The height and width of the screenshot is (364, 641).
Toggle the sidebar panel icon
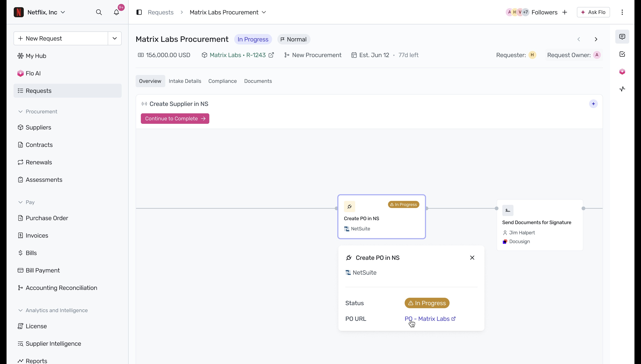click(139, 12)
